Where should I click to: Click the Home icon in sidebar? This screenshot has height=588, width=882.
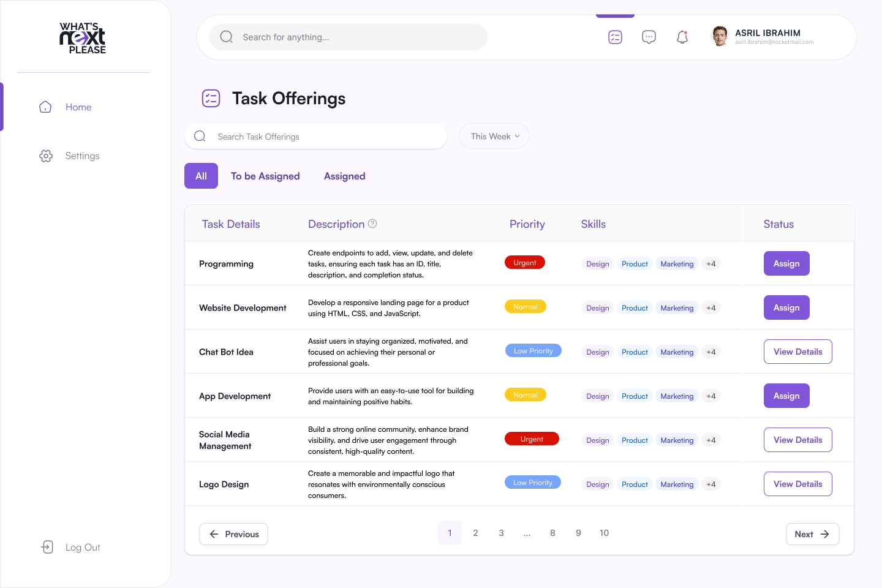pos(45,107)
